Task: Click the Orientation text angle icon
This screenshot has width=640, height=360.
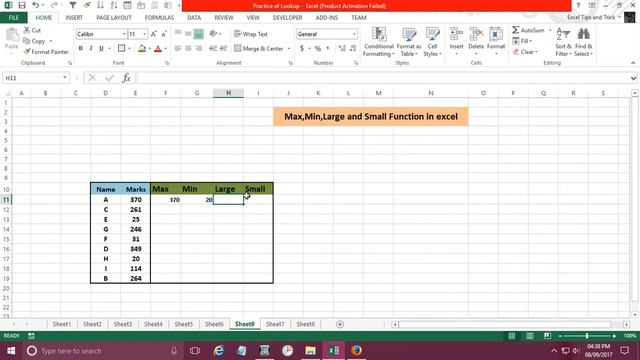Action: point(213,34)
